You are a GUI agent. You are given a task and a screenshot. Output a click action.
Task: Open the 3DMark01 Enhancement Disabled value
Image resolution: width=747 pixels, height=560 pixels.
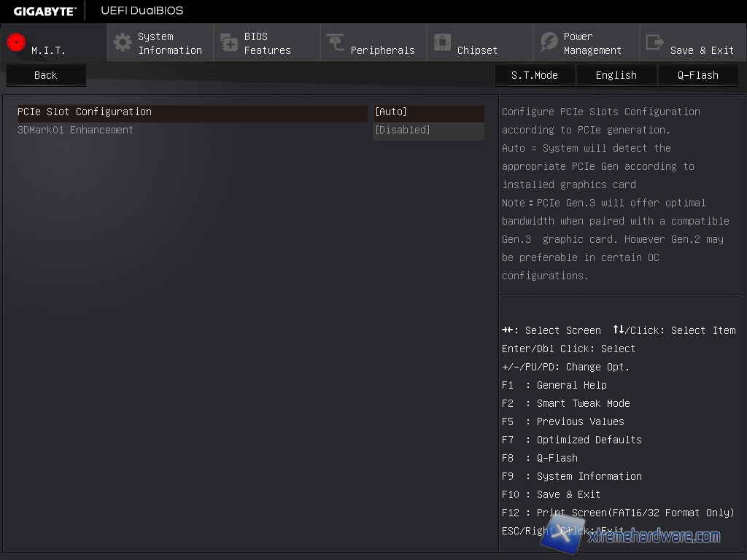428,131
